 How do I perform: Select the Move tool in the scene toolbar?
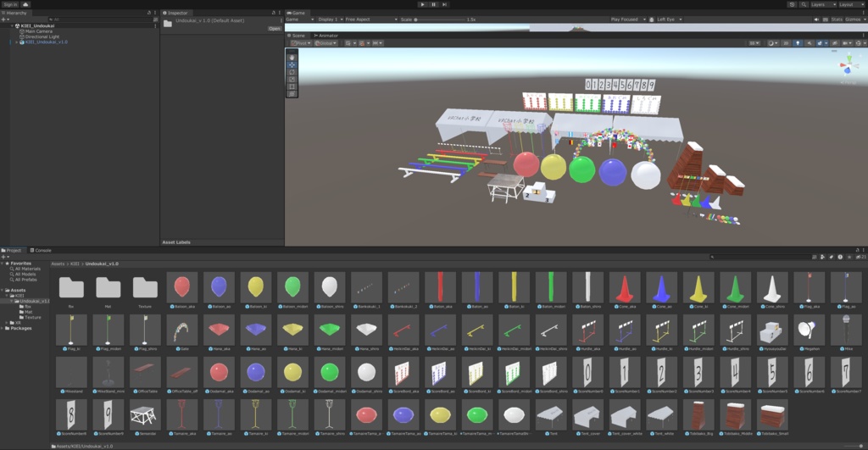click(x=292, y=64)
